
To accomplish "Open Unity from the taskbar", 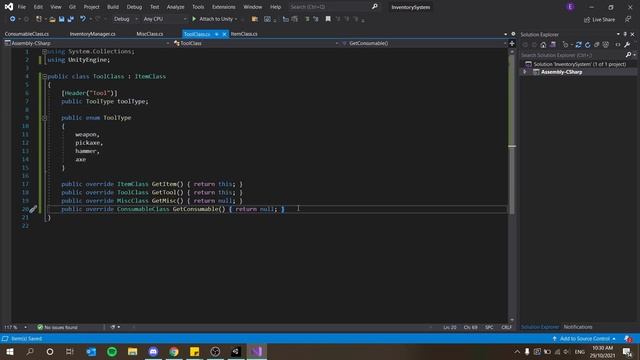I will pos(236,351).
